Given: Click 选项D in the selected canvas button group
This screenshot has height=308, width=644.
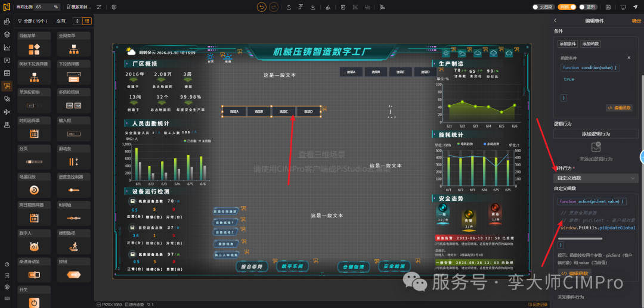Looking at the screenshot, I should [308, 111].
